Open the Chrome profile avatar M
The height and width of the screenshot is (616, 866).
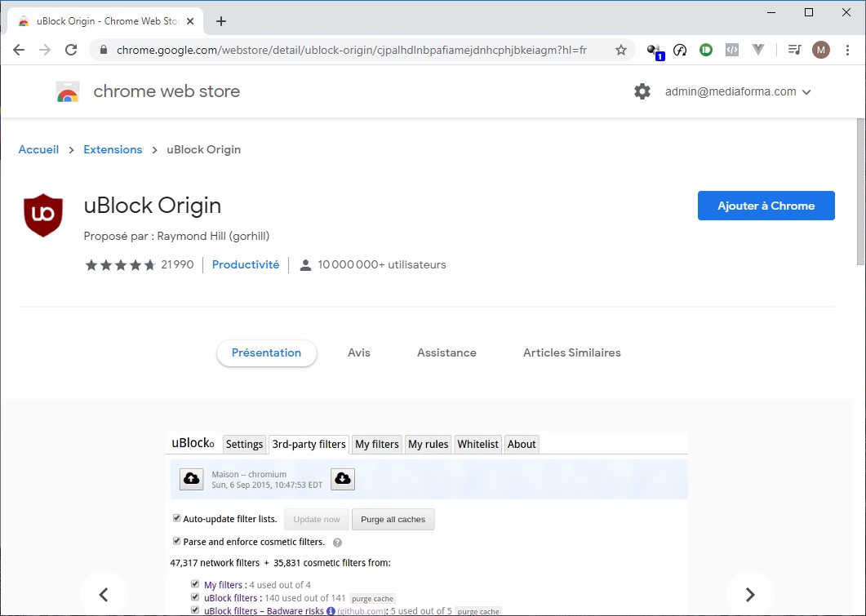tap(820, 50)
